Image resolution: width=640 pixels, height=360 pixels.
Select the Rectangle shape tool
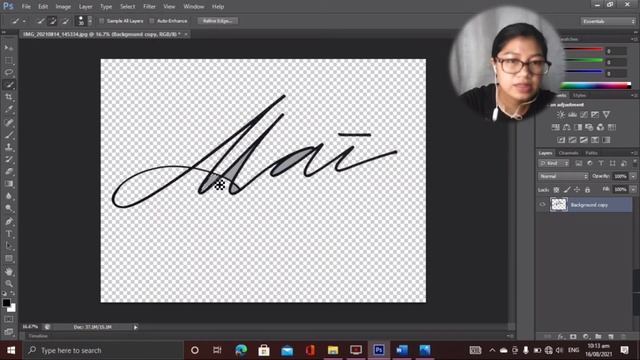click(9, 258)
